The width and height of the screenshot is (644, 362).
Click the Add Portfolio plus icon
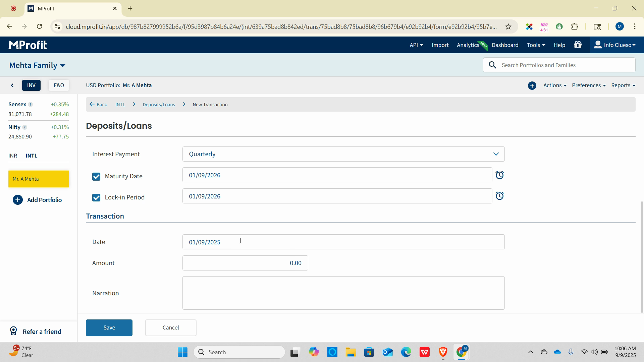coord(18,200)
